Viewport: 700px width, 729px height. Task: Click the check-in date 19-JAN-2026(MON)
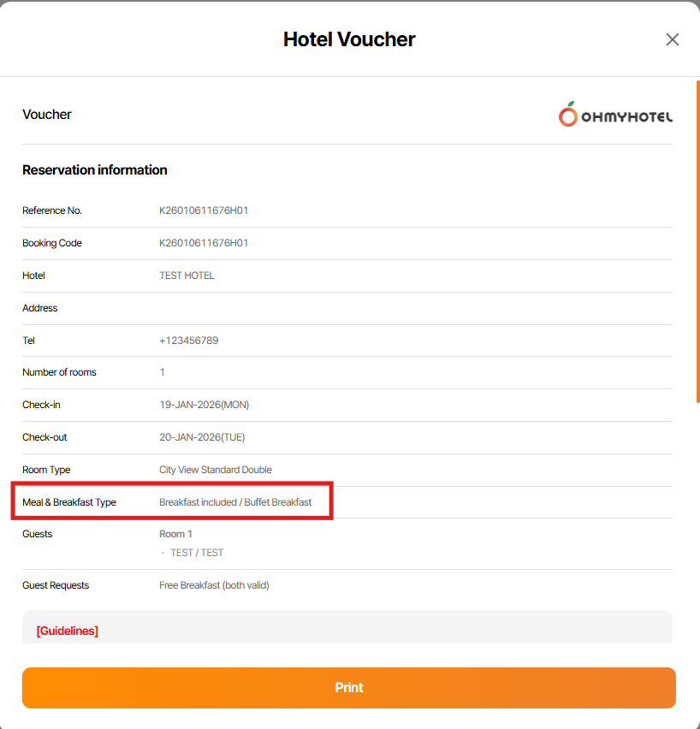[x=204, y=405]
